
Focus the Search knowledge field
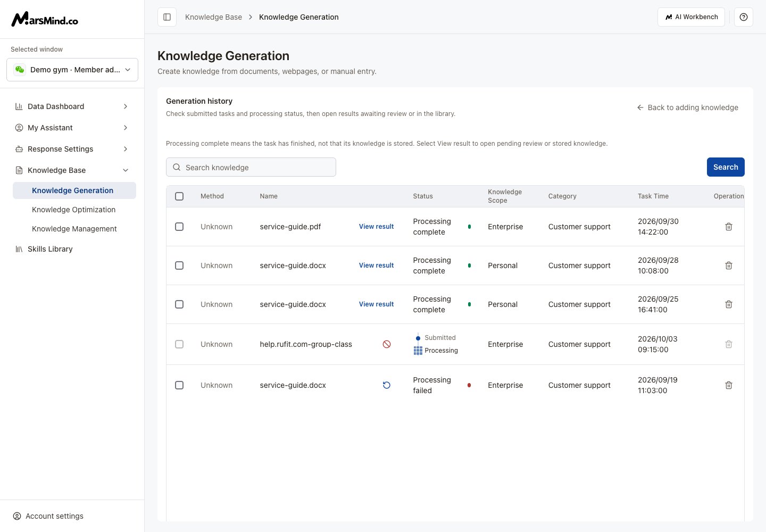pos(251,167)
